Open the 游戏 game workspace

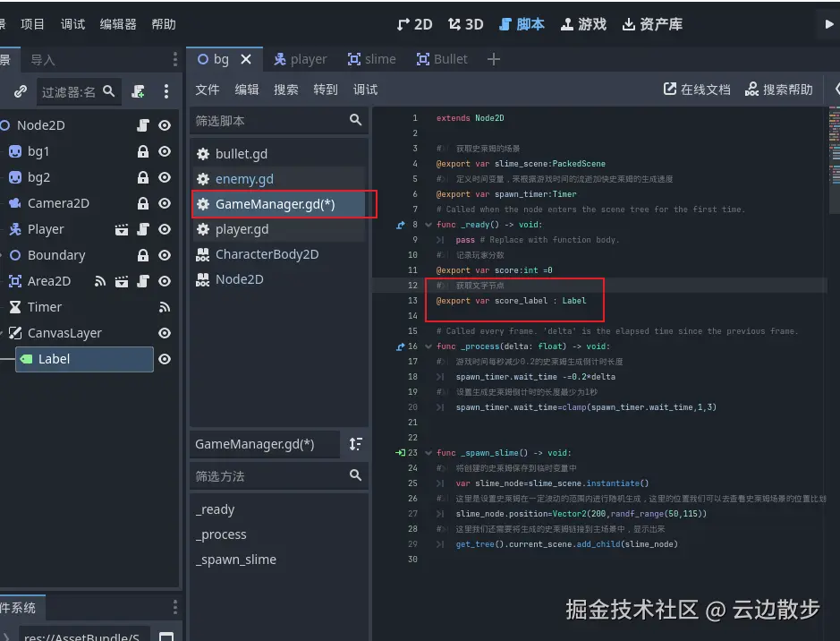(583, 24)
